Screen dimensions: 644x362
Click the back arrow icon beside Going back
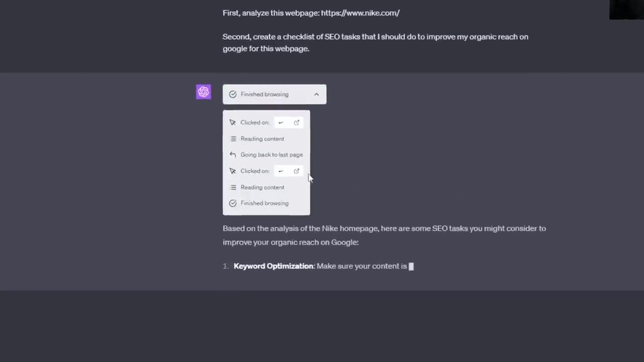coord(232,155)
